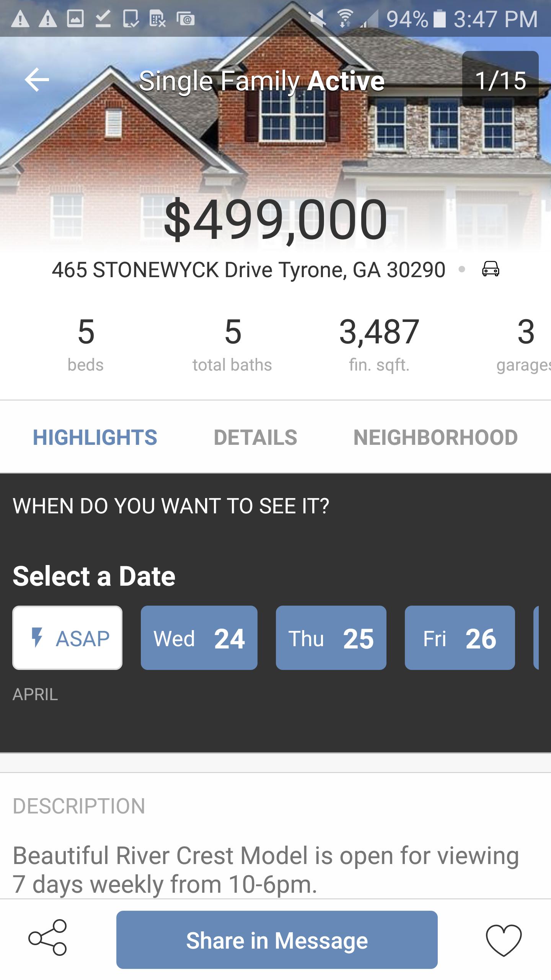Switch to the Details tab
The width and height of the screenshot is (551, 980).
tap(255, 437)
